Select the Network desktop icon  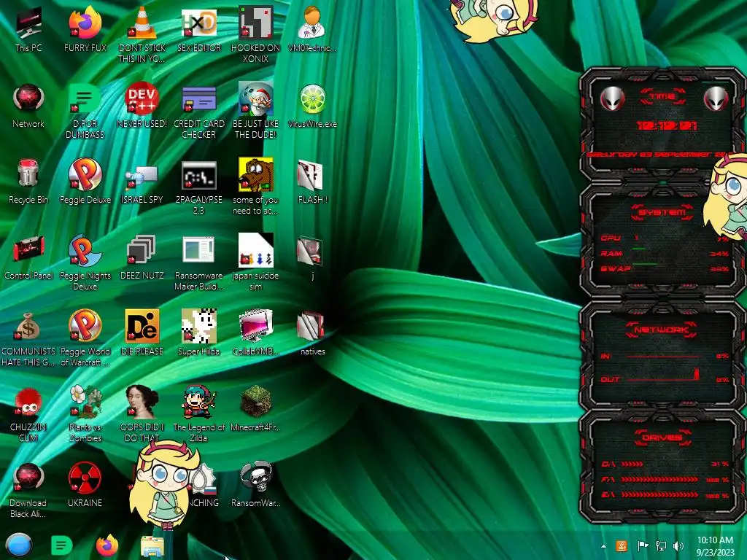[x=28, y=106]
